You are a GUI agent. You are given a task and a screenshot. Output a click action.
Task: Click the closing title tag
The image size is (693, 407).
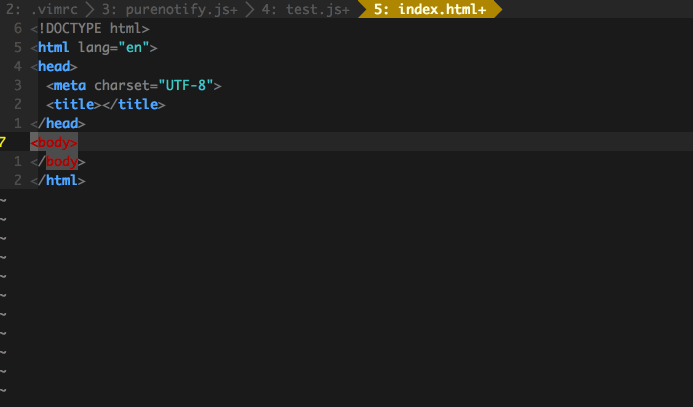click(134, 104)
